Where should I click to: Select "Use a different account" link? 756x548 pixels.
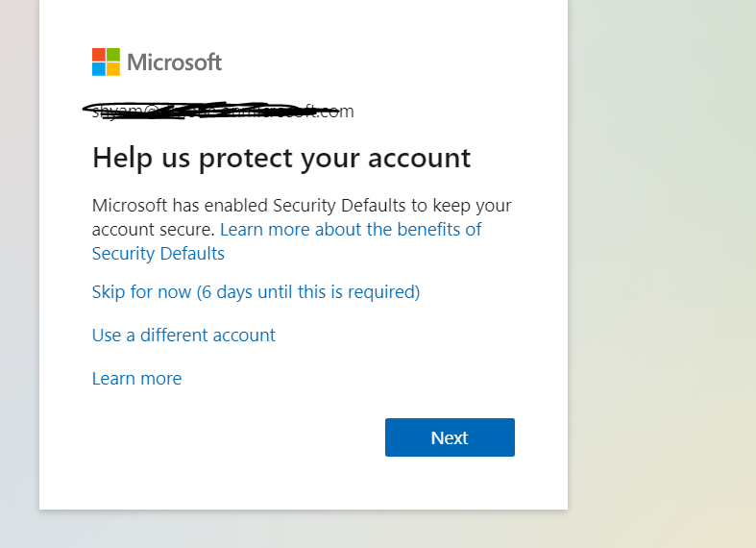pyautogui.click(x=183, y=336)
